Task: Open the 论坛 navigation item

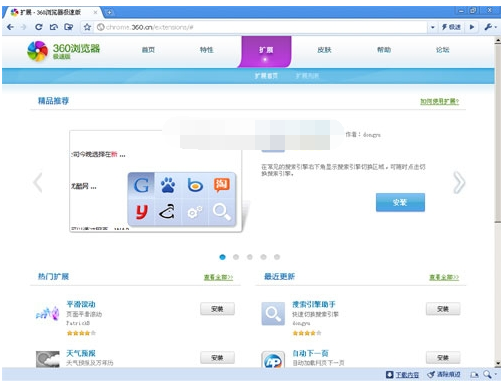Action: pos(443,50)
